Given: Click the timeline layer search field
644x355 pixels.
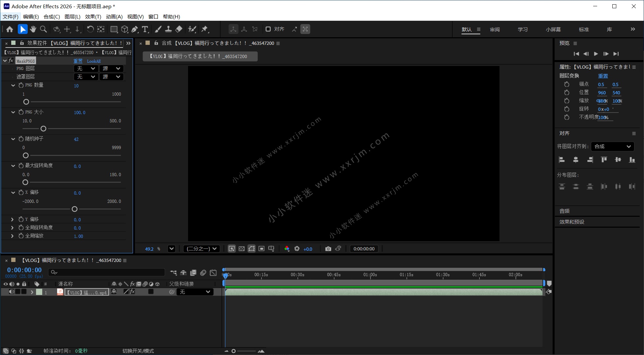Looking at the screenshot, I should coord(107,272).
